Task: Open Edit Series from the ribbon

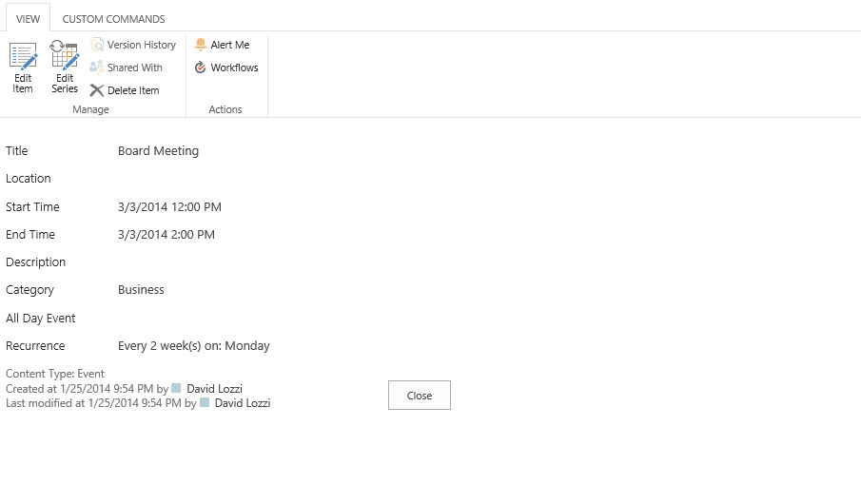Action: coord(65,57)
